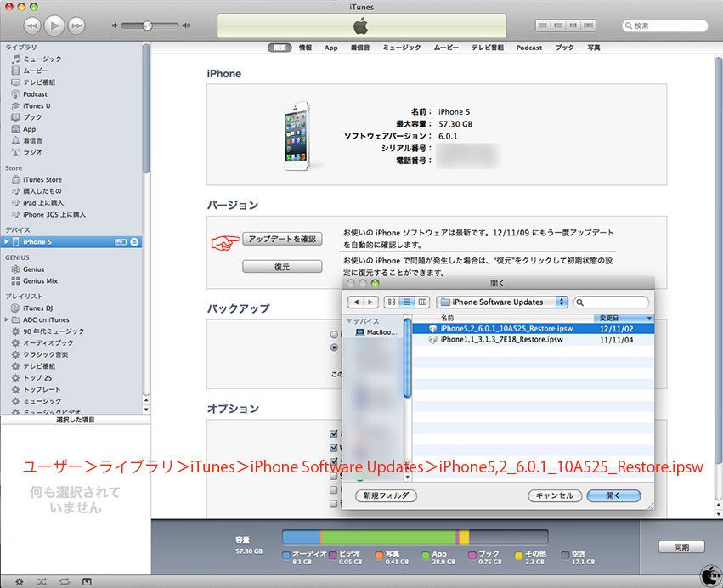Click 新規フォルダ in open dialog
Image resolution: width=723 pixels, height=588 pixels.
pyautogui.click(x=386, y=495)
